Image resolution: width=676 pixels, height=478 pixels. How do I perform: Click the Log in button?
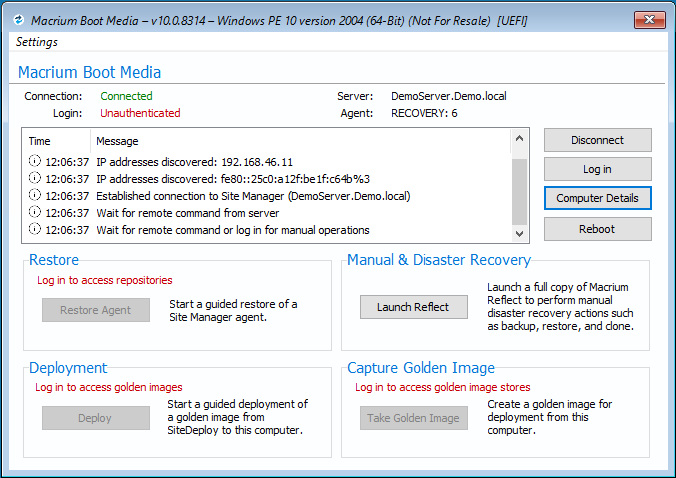click(x=597, y=169)
